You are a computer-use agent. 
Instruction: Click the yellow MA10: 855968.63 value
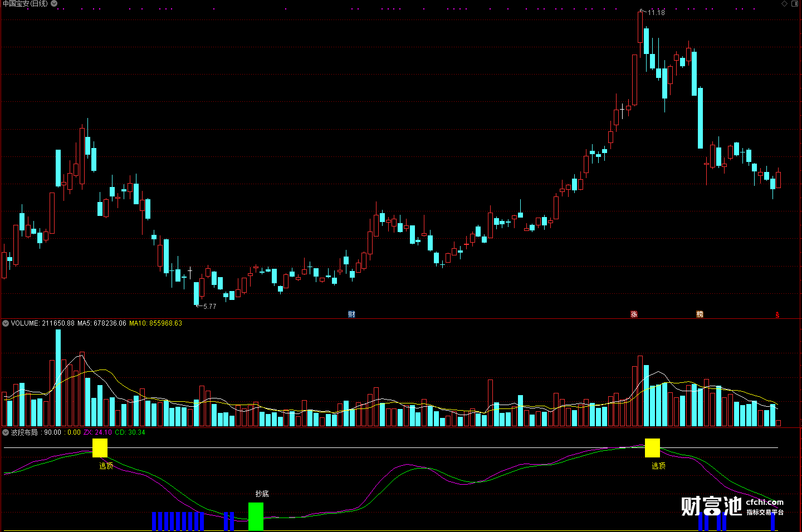[x=155, y=323]
